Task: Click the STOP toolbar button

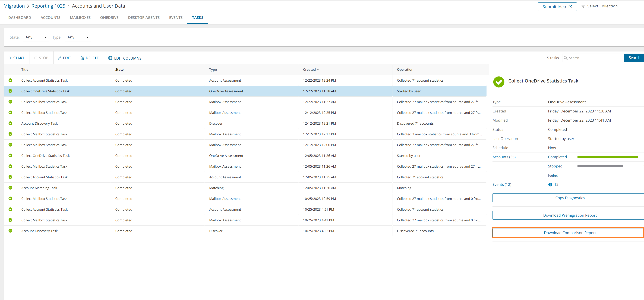Action: 41,58
